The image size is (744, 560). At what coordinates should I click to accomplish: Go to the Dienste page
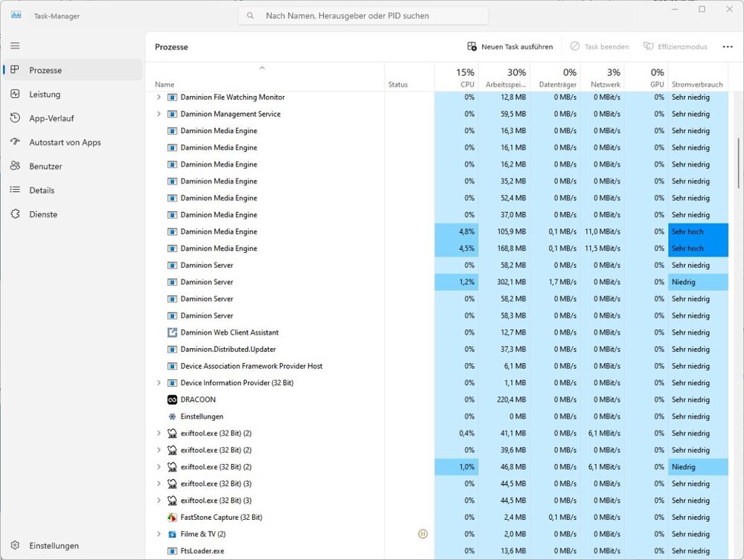coord(43,214)
